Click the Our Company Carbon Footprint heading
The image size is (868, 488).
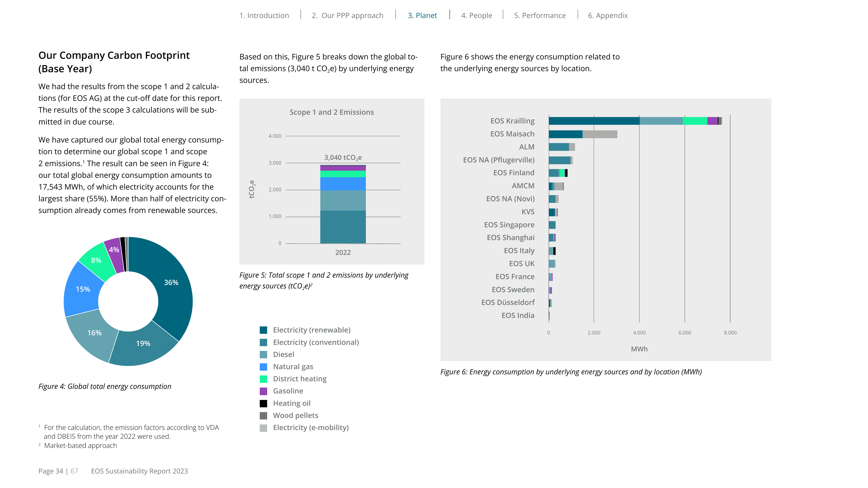114,62
